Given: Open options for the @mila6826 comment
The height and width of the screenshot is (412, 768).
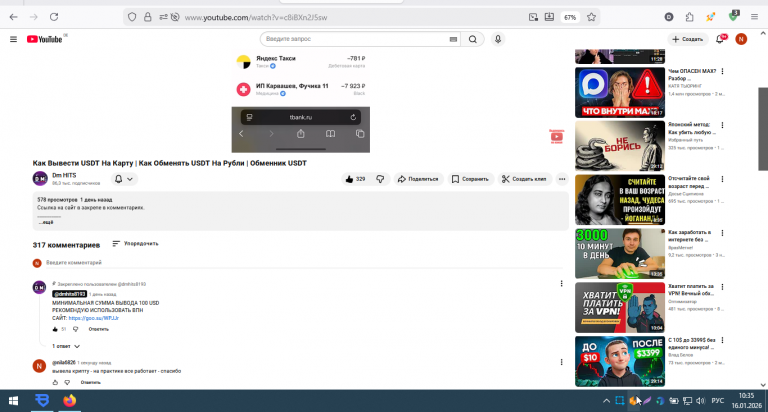Looking at the screenshot, I should pyautogui.click(x=561, y=362).
